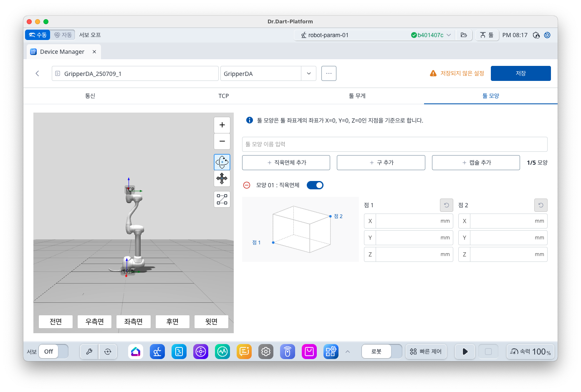
Task: Select the pan/move view tool
Action: point(222,178)
